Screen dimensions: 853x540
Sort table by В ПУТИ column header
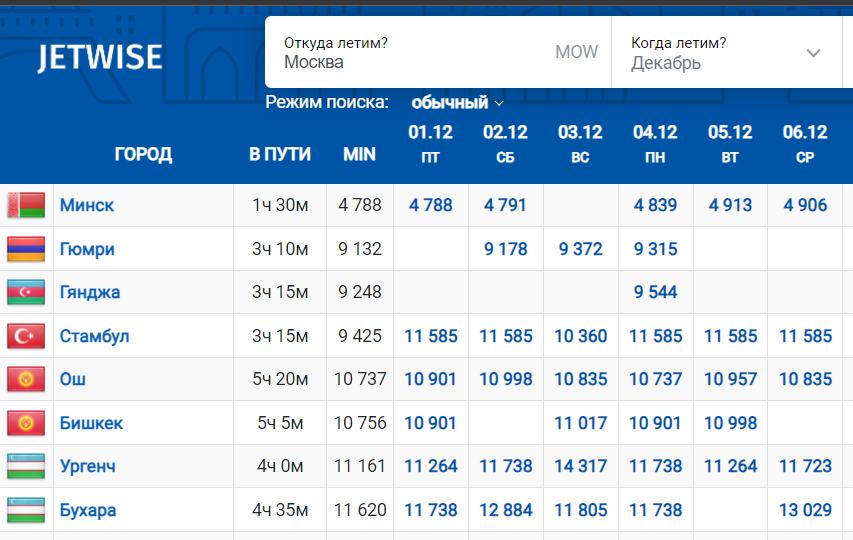280,154
